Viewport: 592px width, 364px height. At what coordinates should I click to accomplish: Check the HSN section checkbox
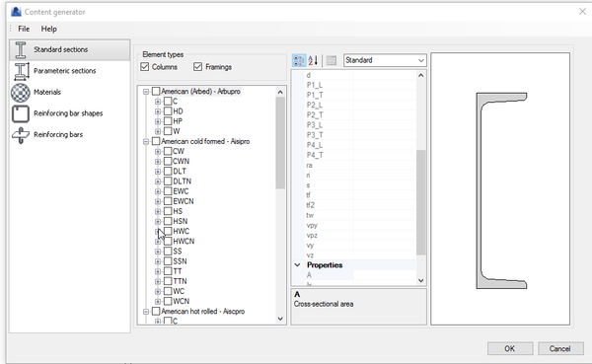pyautogui.click(x=168, y=221)
